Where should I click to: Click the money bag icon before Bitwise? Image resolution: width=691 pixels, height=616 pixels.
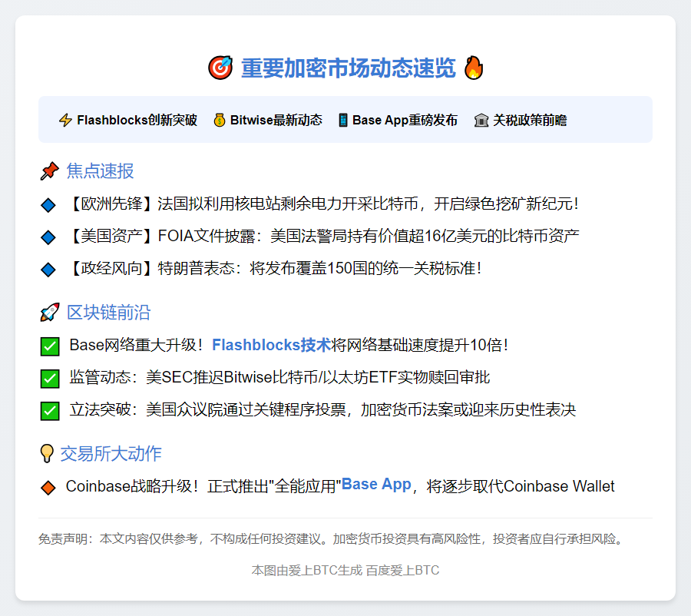[220, 121]
